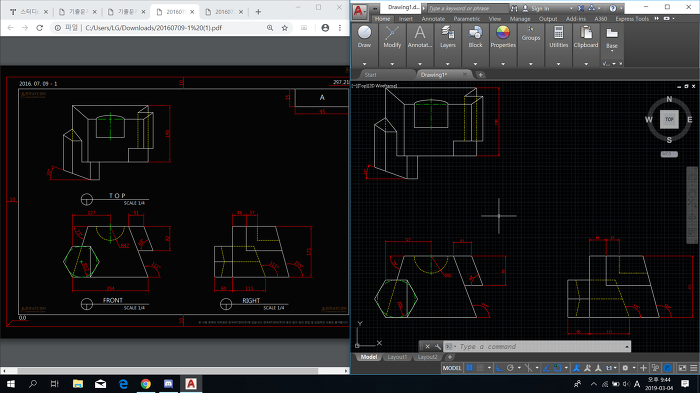Viewport: 700px width, 393px height.
Task: Open the status bar Customization menu icon
Action: point(693,368)
